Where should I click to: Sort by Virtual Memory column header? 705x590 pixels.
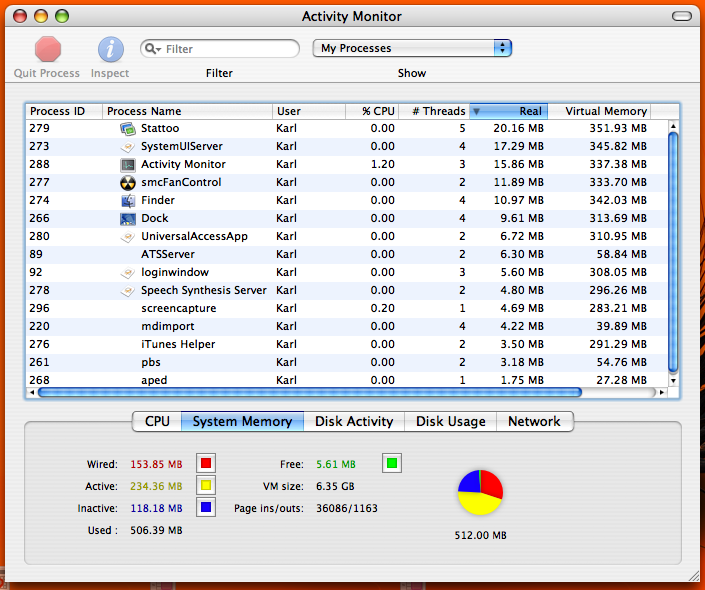pyautogui.click(x=599, y=111)
